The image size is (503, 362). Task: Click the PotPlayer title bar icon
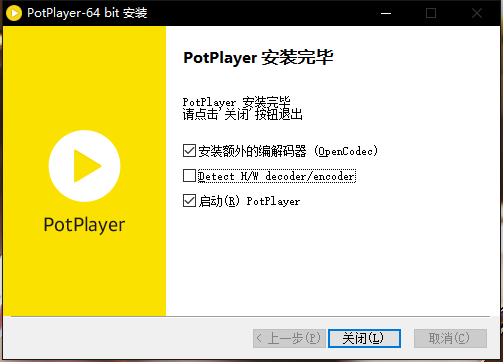coord(14,13)
